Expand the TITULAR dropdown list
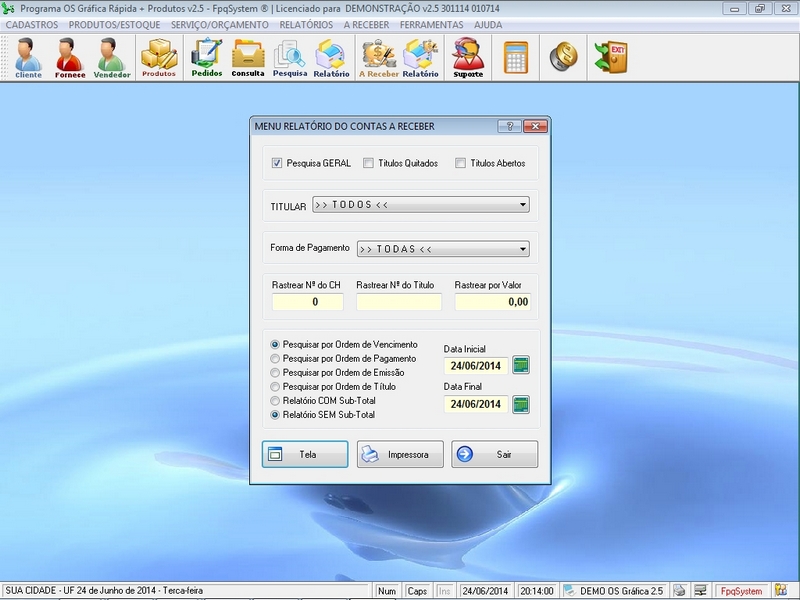 (523, 205)
